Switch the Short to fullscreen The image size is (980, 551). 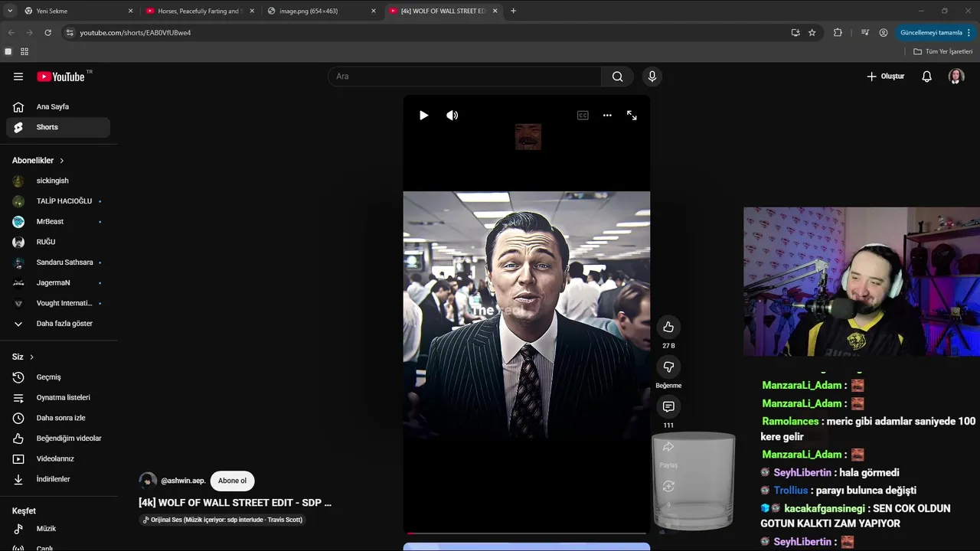pyautogui.click(x=632, y=116)
